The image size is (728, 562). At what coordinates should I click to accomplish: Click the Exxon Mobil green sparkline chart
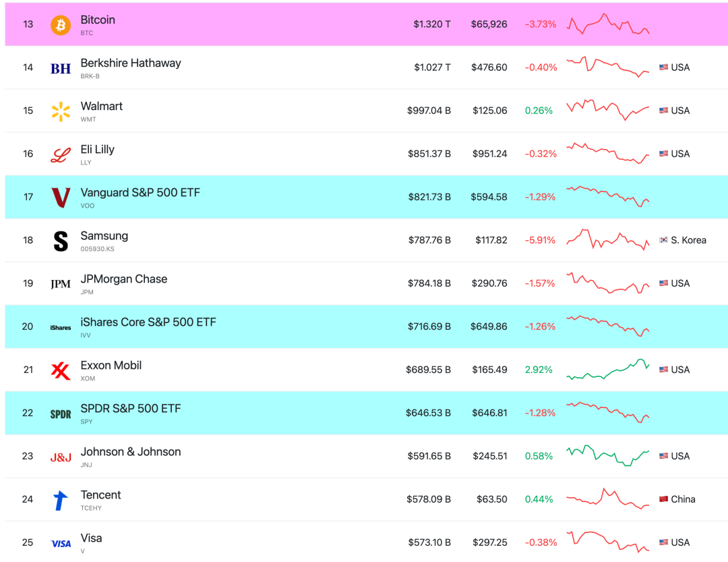608,370
